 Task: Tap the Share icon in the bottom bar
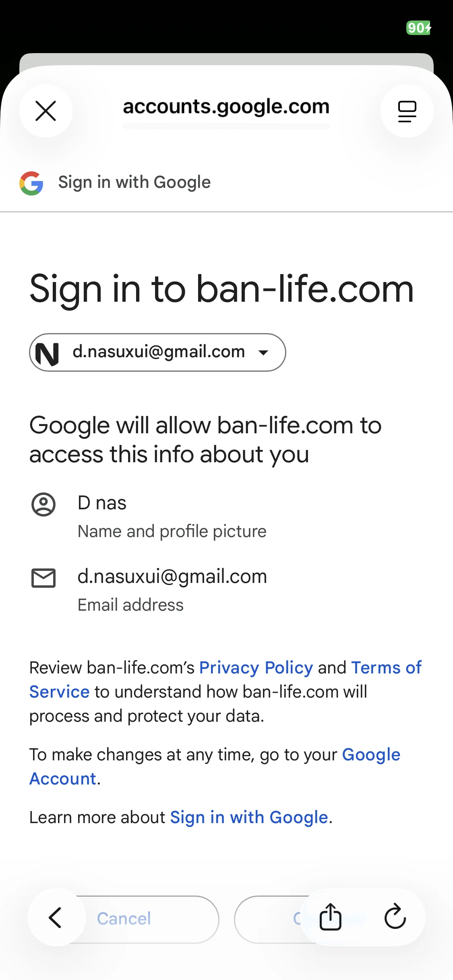pyautogui.click(x=331, y=917)
